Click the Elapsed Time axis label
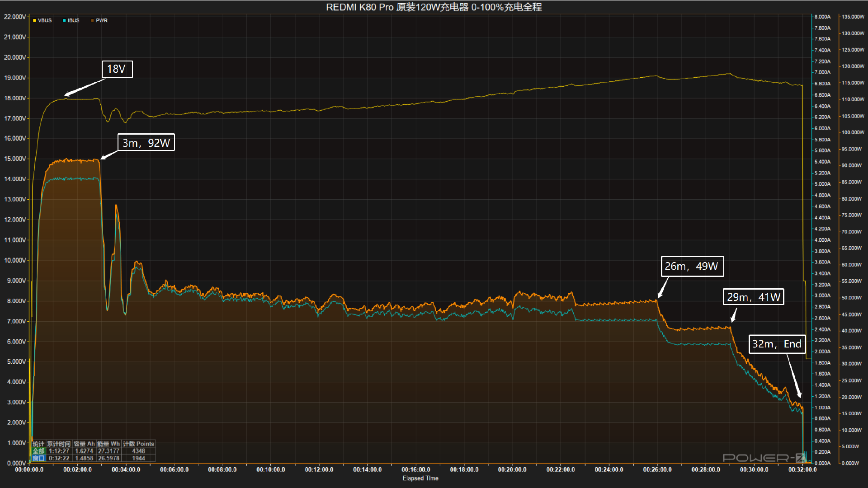Screen dimensions: 868x488 tap(420, 478)
